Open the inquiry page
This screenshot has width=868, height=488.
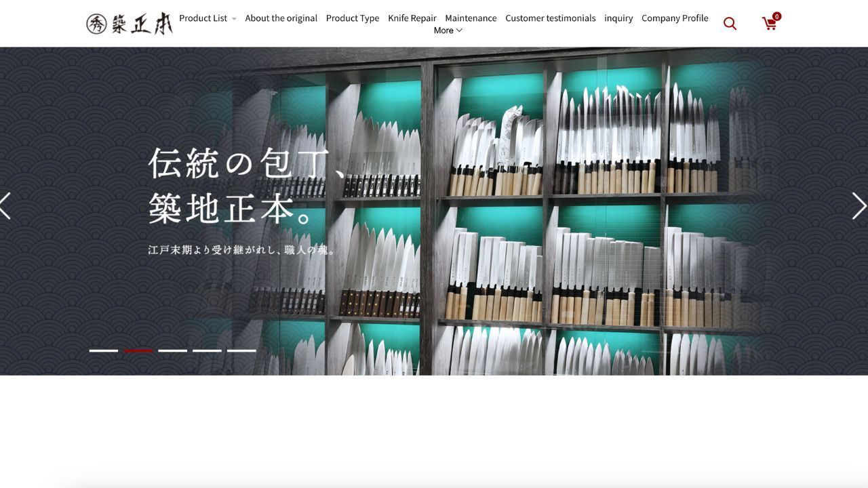tap(618, 18)
